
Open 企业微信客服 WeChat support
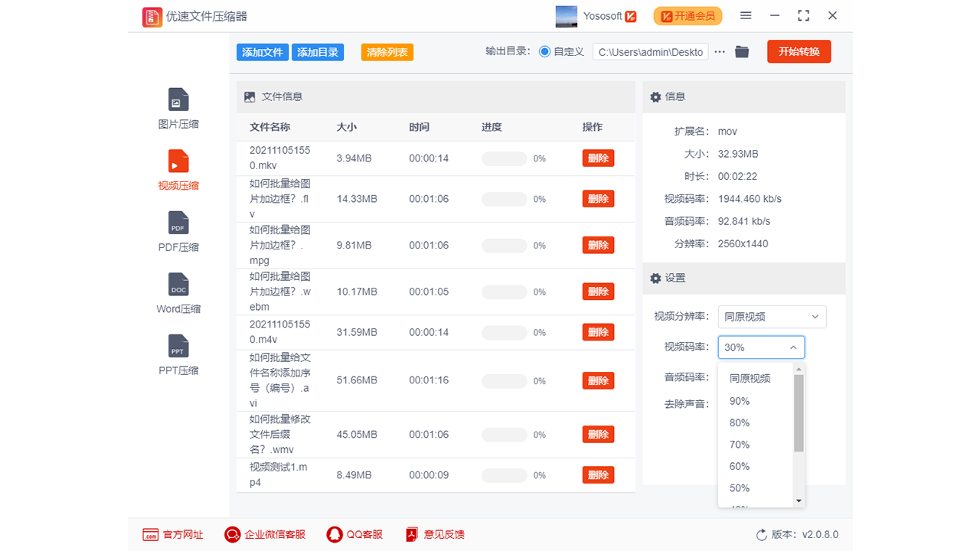[265, 534]
